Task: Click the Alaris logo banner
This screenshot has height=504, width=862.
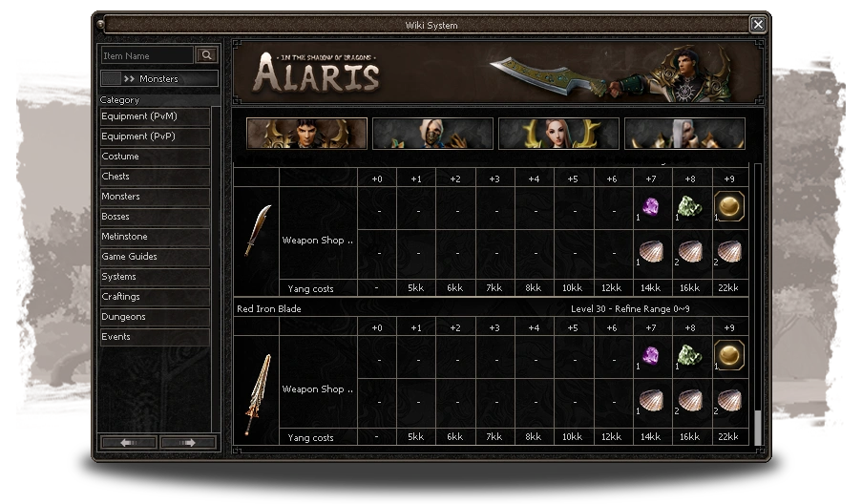Action: pyautogui.click(x=317, y=72)
